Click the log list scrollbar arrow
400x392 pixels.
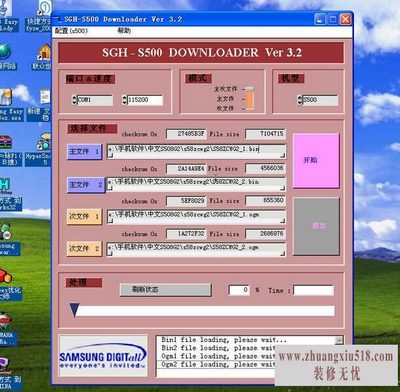(339, 340)
